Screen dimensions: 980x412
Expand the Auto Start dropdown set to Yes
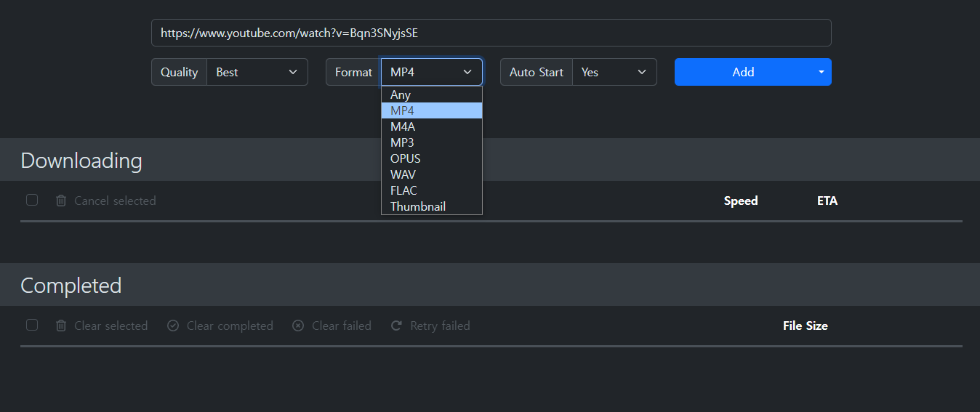pyautogui.click(x=614, y=72)
